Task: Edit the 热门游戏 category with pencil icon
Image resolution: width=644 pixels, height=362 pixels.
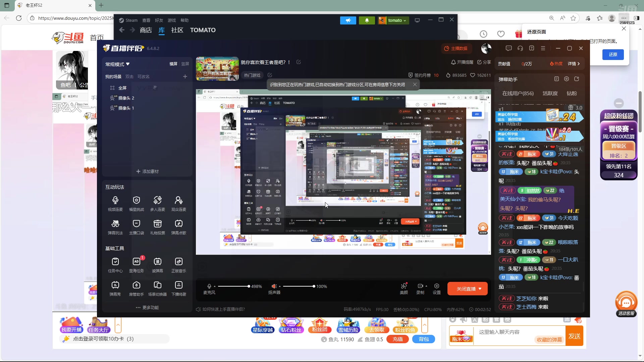Action: (270, 75)
